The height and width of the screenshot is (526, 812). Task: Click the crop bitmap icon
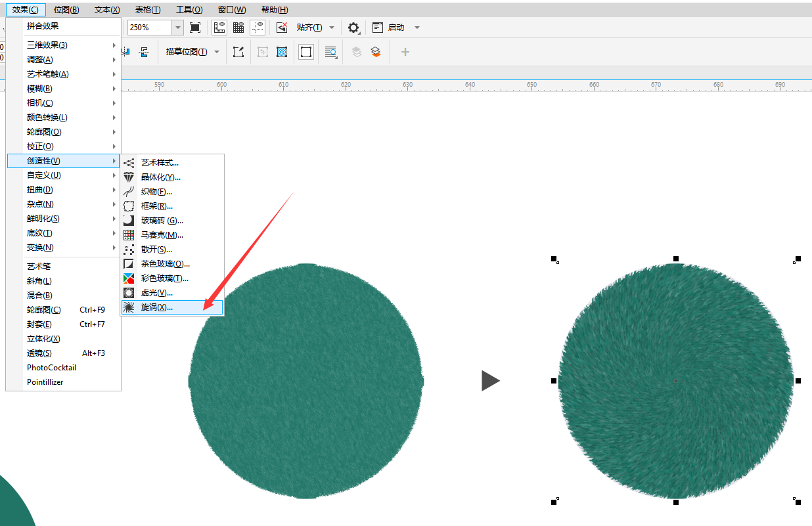point(263,52)
